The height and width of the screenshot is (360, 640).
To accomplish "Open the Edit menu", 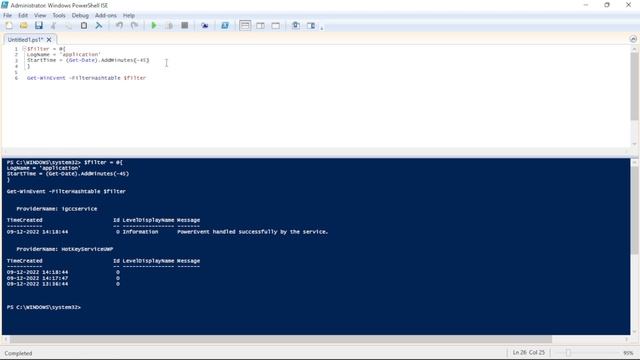I will pyautogui.click(x=23, y=16).
